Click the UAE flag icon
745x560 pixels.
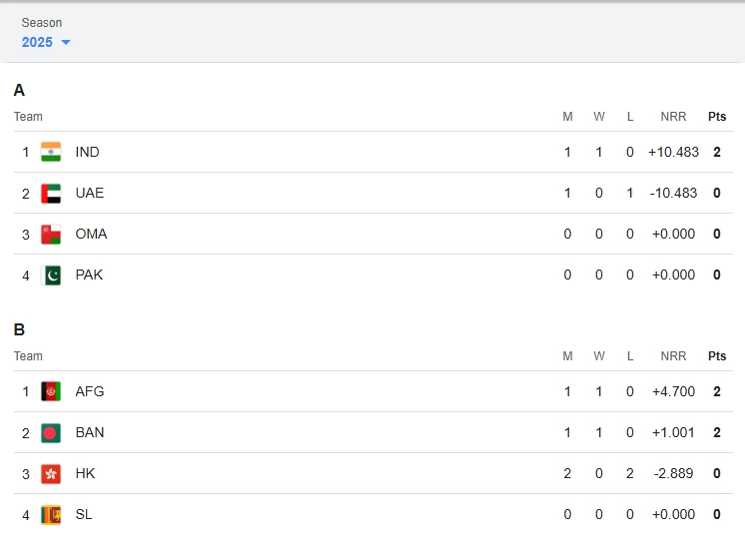click(51, 193)
